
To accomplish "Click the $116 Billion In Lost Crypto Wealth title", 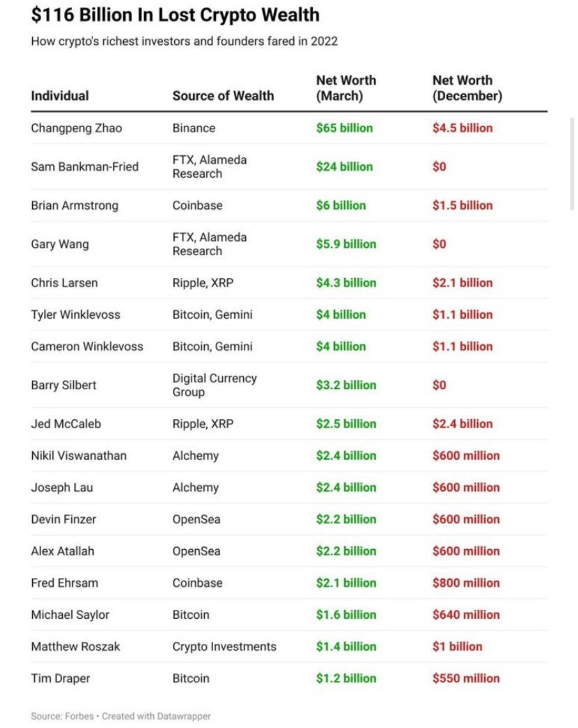I will pos(175,15).
